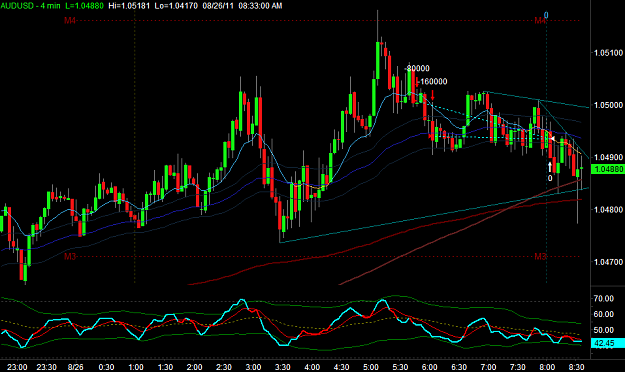Image resolution: width=625 pixels, height=372 pixels.
Task: Click the 8/26 date label on time axis
Action: pyautogui.click(x=76, y=367)
